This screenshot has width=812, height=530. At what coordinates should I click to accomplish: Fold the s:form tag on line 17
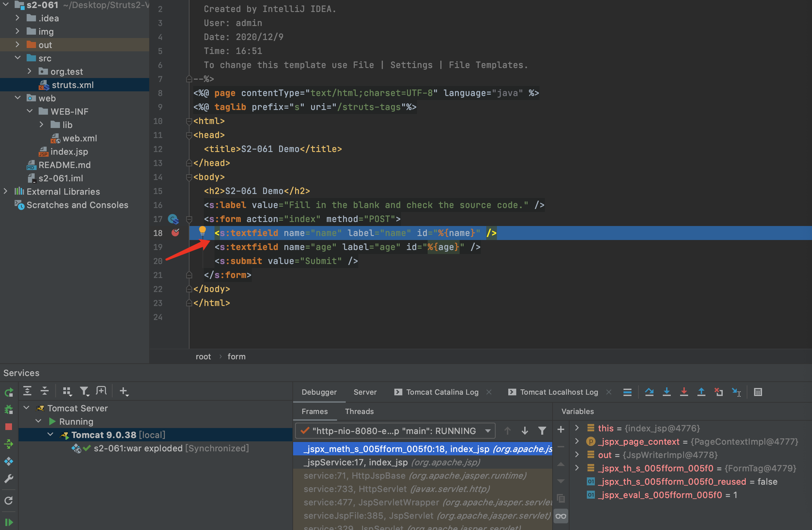point(189,219)
